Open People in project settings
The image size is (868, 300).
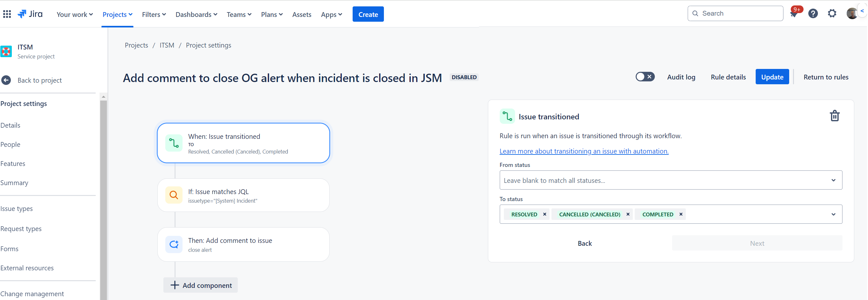(11, 144)
